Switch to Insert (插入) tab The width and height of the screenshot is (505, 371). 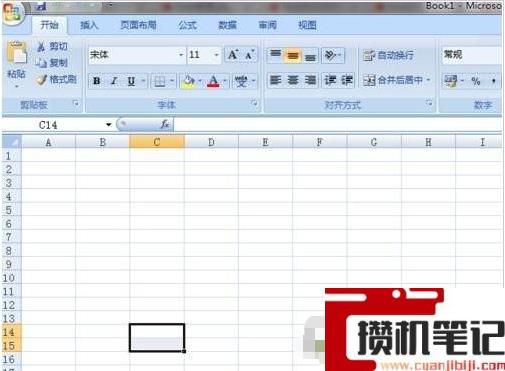tap(89, 25)
